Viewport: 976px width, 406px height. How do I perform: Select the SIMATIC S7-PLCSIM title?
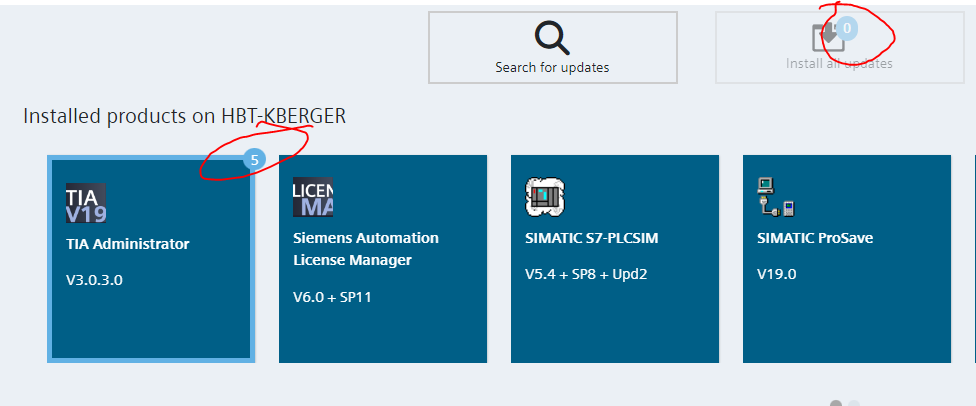click(x=592, y=238)
